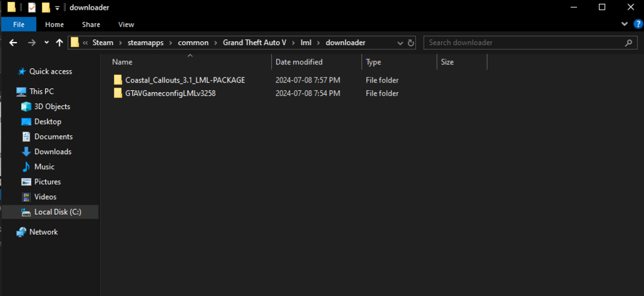Click the Grand Theft Auto V breadcrumb
This screenshot has height=296, width=644.
click(x=254, y=43)
